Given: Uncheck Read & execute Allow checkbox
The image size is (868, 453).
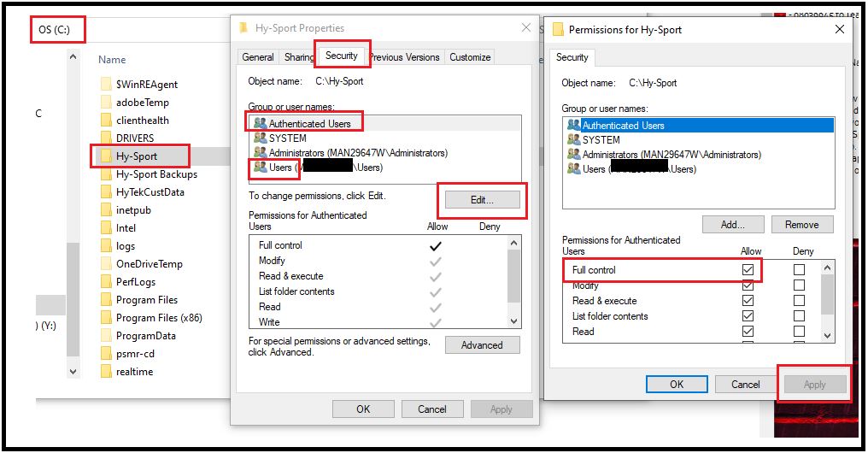Looking at the screenshot, I should [x=748, y=301].
